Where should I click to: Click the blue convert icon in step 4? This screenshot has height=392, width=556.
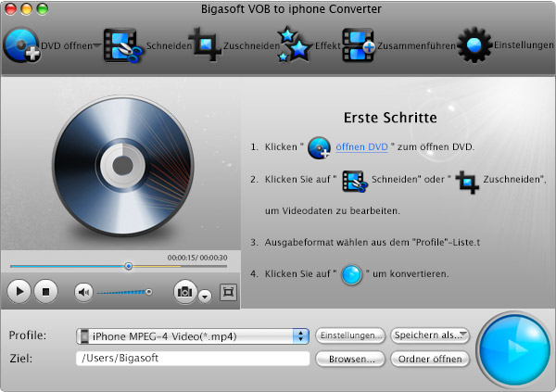coord(351,274)
